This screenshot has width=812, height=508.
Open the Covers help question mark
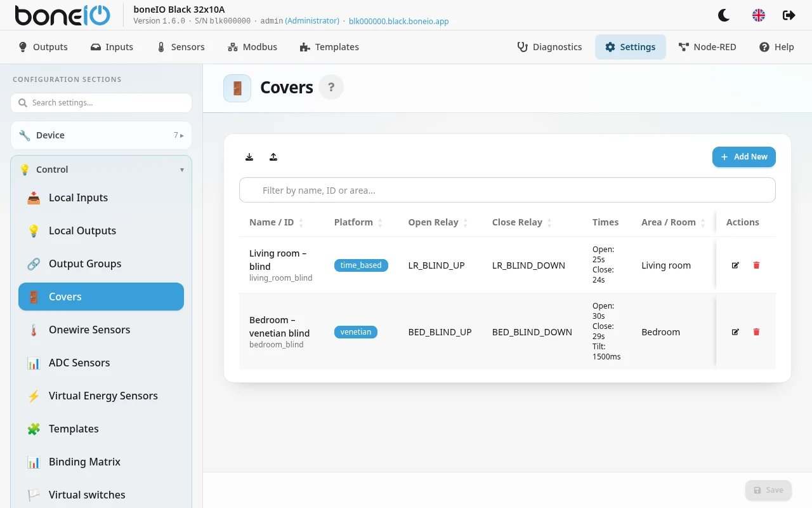pos(331,87)
